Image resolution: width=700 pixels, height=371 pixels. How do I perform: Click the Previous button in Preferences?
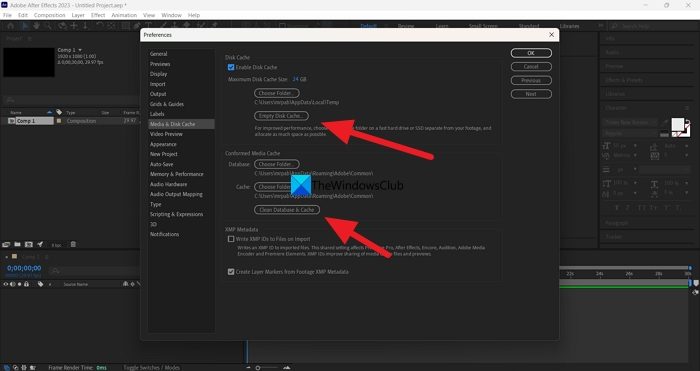pos(531,80)
